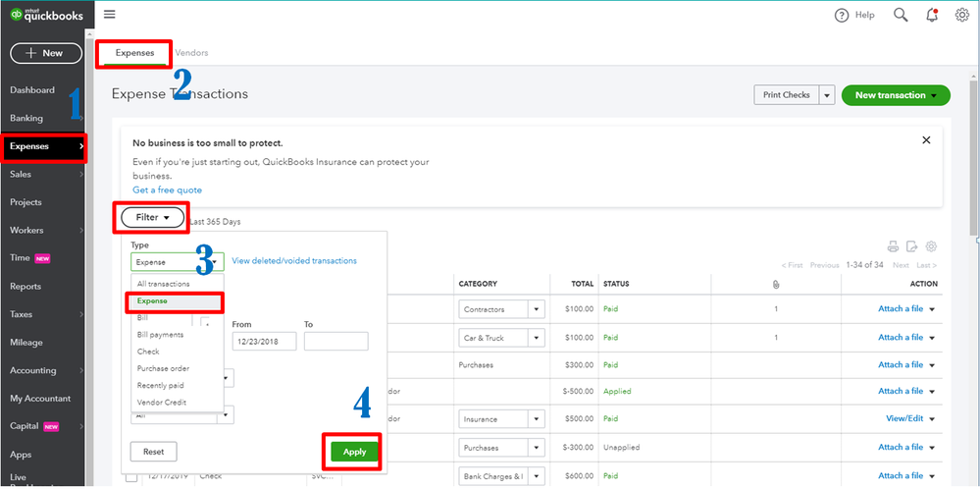Image resolution: width=980 pixels, height=489 pixels.
Task: Click the Reset button in filter panel
Action: pyautogui.click(x=154, y=452)
